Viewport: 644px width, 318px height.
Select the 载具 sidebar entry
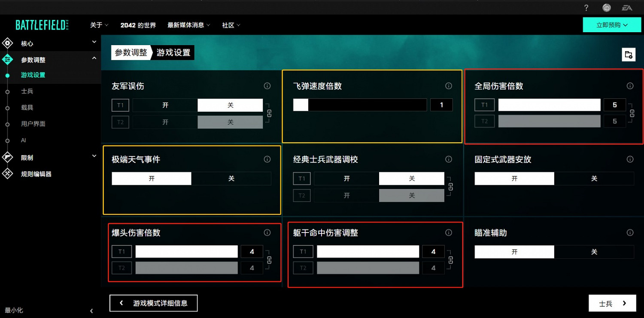(27, 107)
